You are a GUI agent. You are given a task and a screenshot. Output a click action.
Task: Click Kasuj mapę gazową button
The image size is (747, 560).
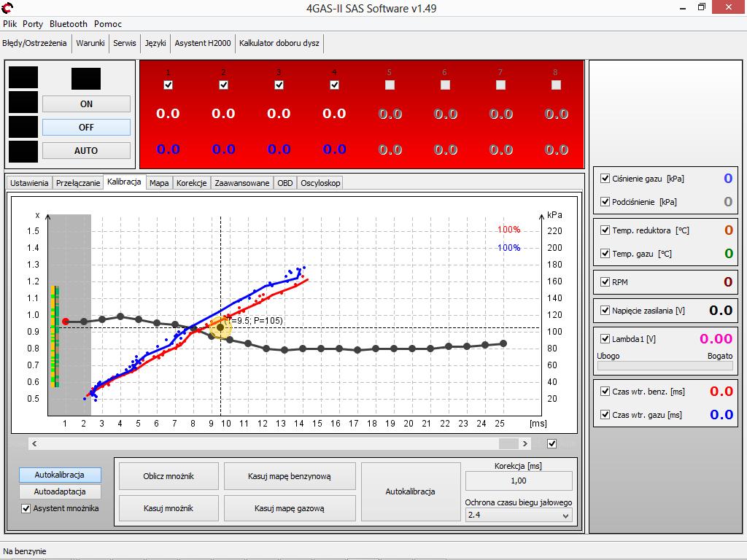click(x=290, y=508)
